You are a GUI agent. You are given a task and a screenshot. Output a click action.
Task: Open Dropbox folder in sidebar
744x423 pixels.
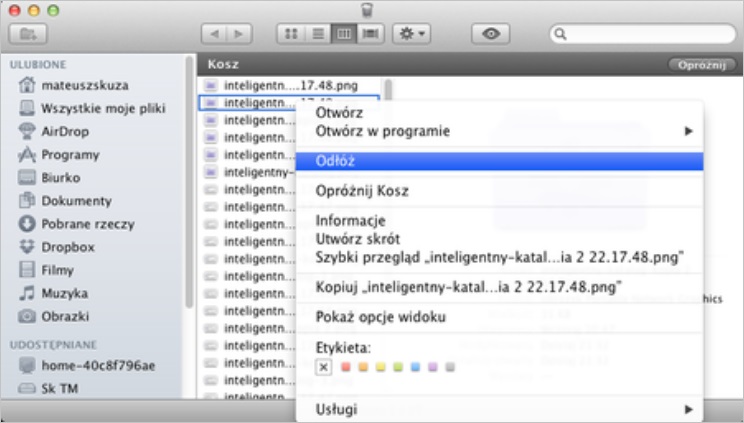coord(67,247)
